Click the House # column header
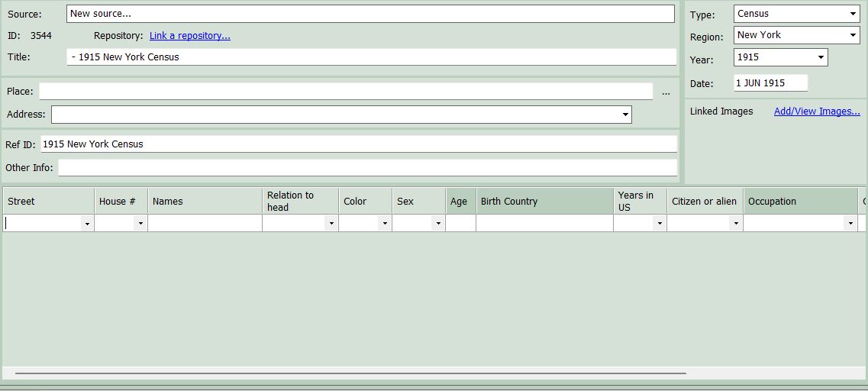The height and width of the screenshot is (391, 868). tap(121, 201)
